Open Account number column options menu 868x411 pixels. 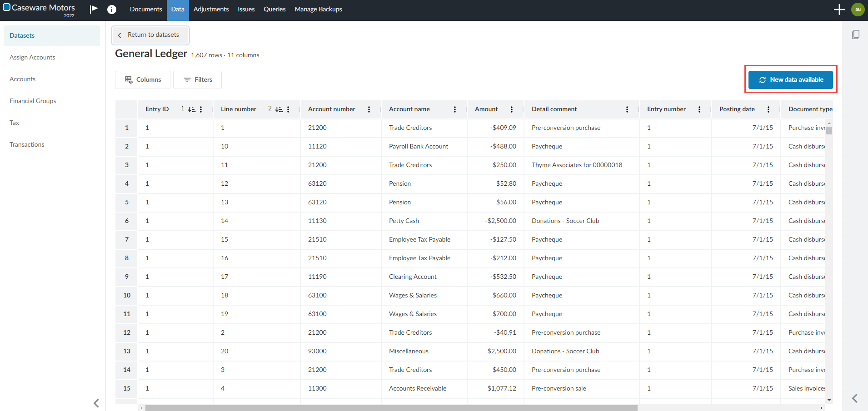369,109
